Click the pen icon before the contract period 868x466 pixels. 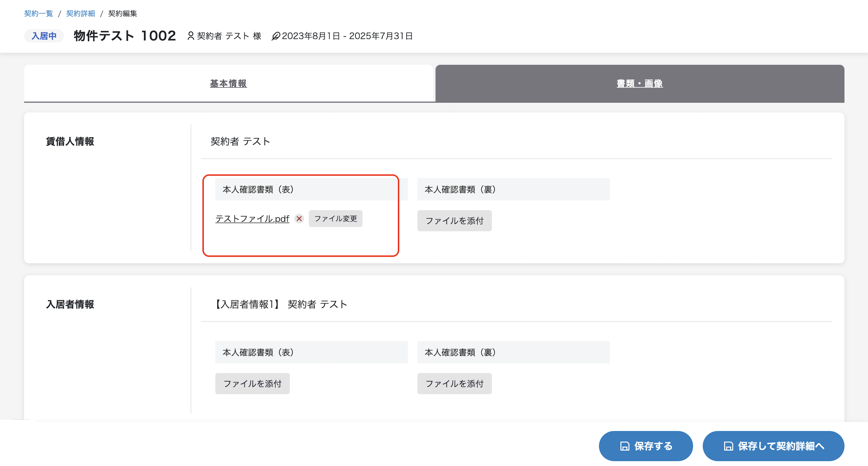[x=276, y=36]
